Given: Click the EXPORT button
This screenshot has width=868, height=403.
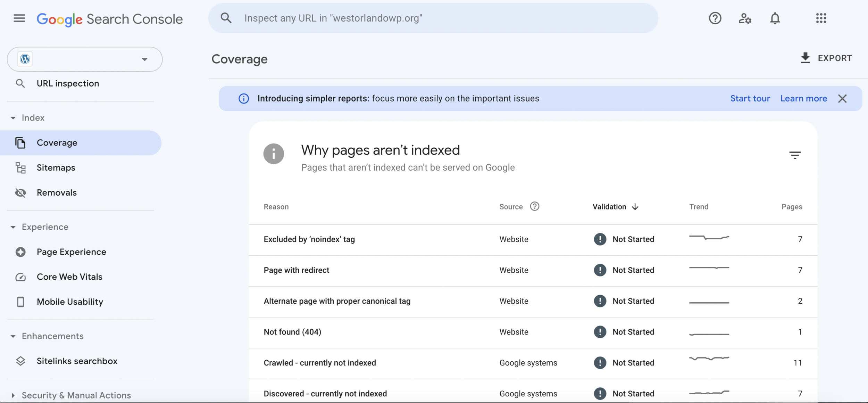Looking at the screenshot, I should [x=826, y=58].
